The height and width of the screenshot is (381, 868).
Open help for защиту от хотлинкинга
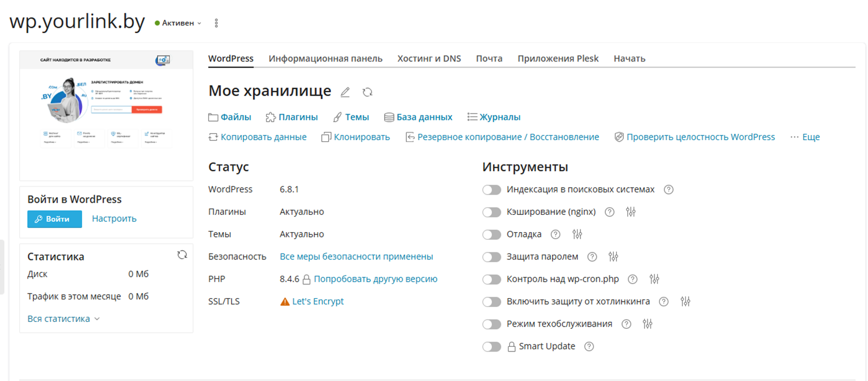point(664,302)
